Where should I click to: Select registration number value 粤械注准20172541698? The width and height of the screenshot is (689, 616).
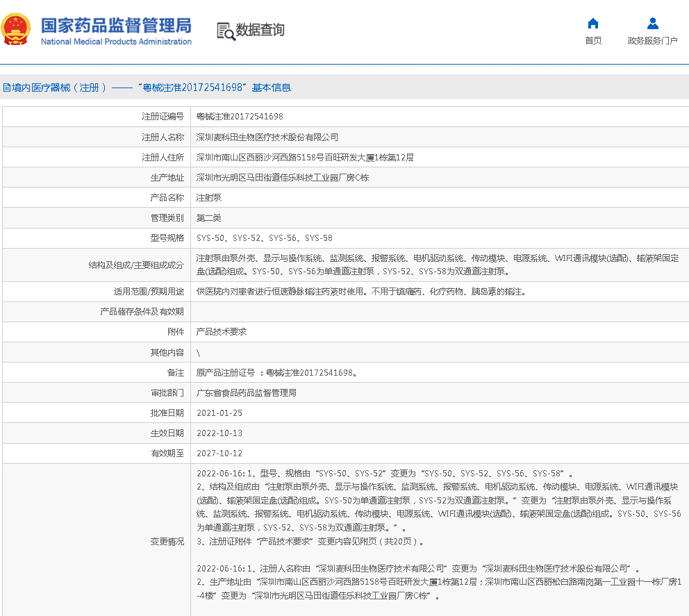(x=240, y=117)
